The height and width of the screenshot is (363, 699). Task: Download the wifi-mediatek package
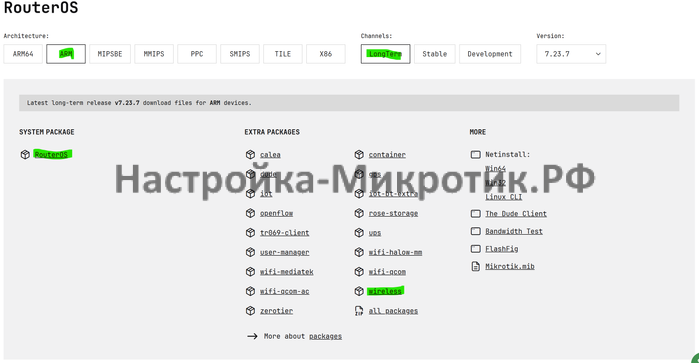click(x=287, y=272)
